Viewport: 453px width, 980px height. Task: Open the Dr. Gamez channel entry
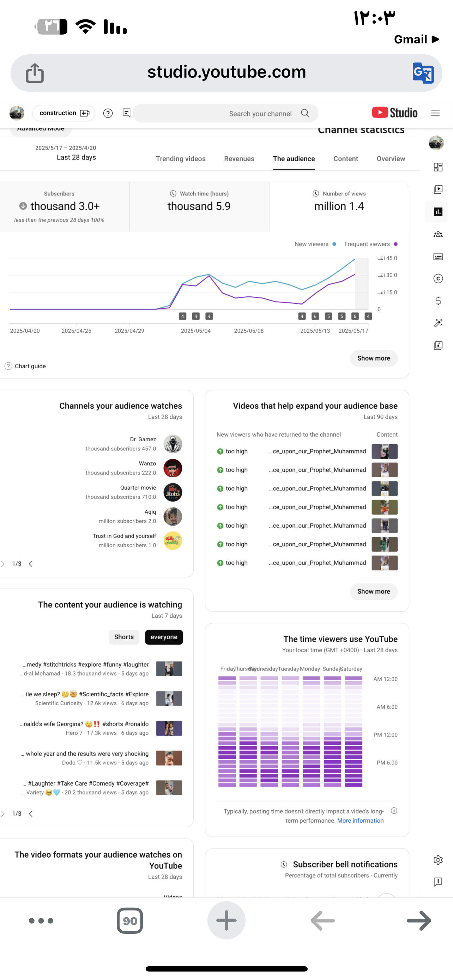pos(134,444)
